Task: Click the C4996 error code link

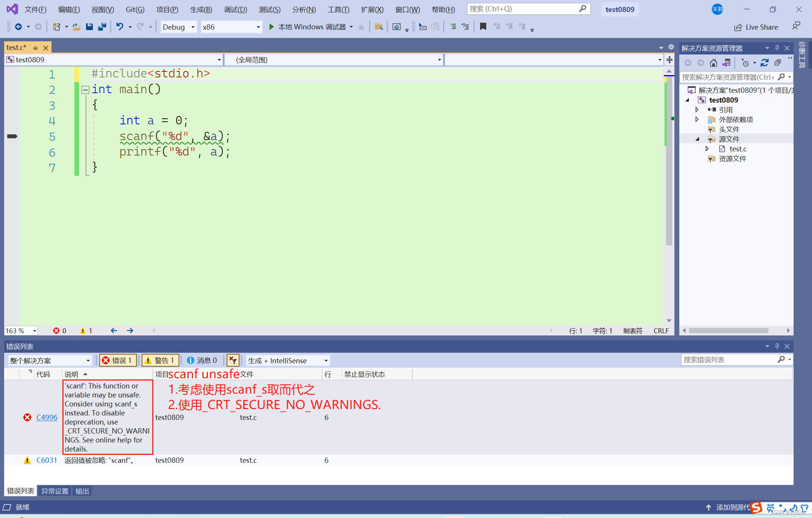Action: [47, 417]
